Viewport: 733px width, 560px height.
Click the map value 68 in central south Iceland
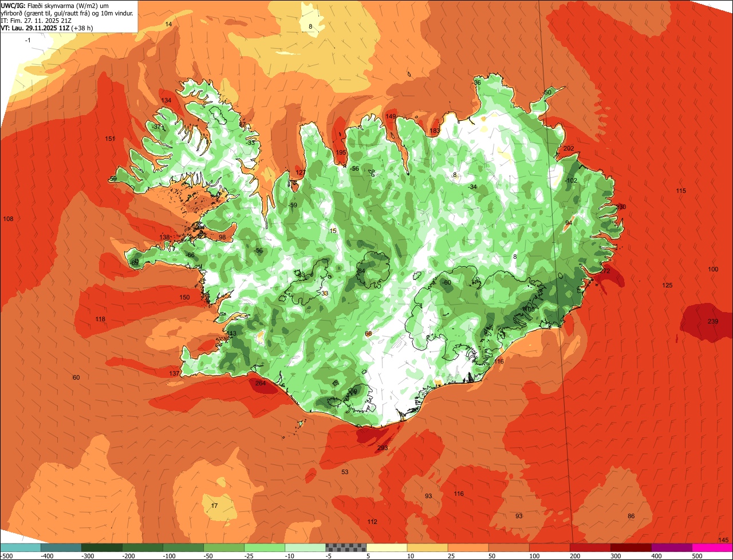pos(368,333)
